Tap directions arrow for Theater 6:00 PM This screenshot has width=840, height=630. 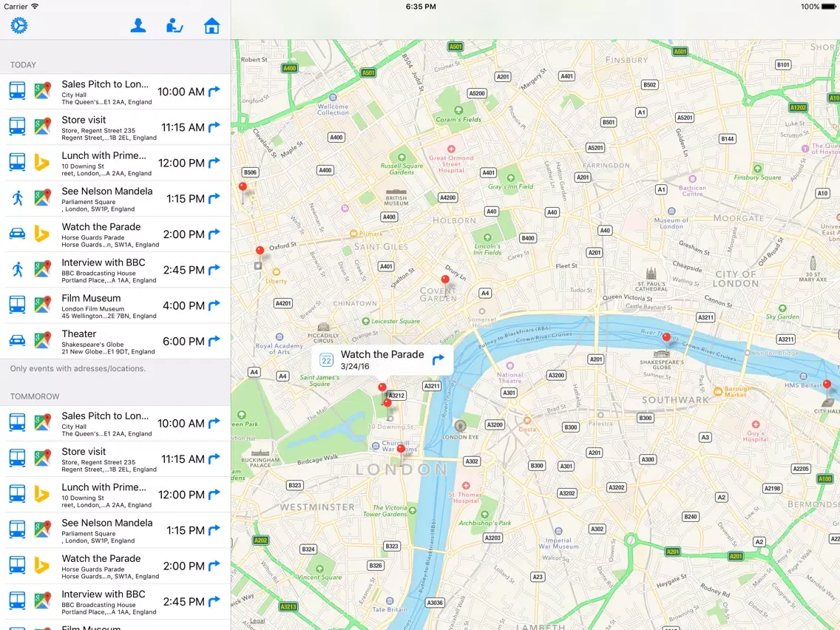click(x=214, y=341)
